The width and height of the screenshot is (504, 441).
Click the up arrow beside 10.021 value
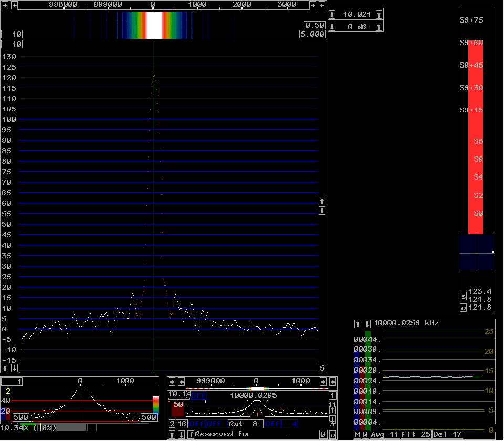[379, 14]
